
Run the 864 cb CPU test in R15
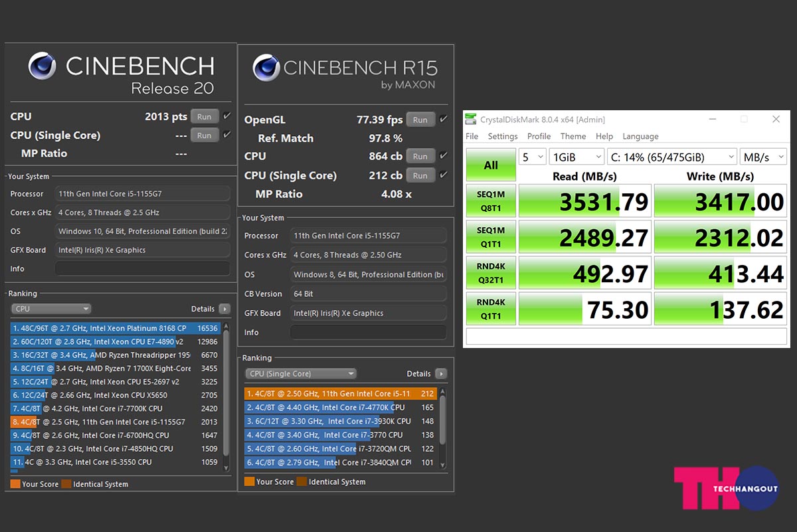tap(420, 156)
